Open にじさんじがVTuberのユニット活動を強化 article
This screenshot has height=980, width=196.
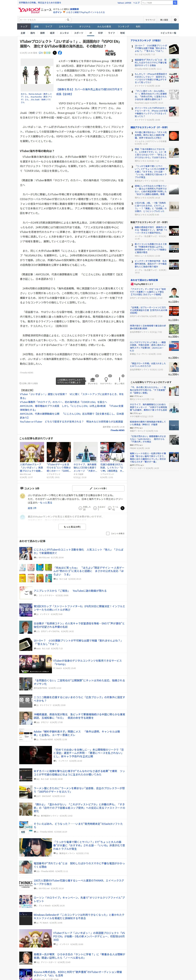78,551
